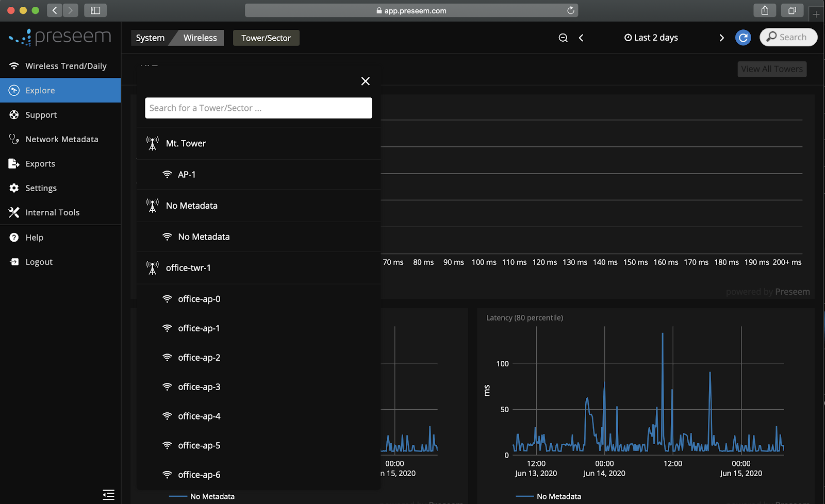
Task: Select sector office-ap-6
Action: pos(259,475)
